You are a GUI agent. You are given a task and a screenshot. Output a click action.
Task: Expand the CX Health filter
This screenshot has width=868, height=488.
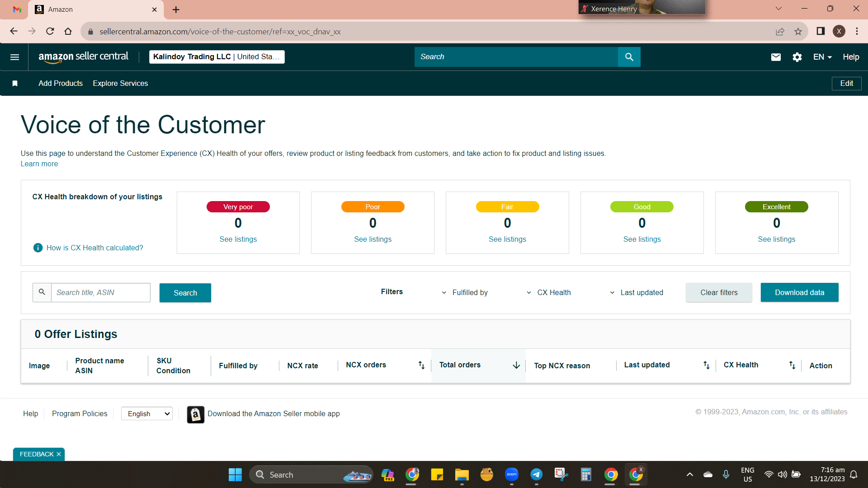548,292
